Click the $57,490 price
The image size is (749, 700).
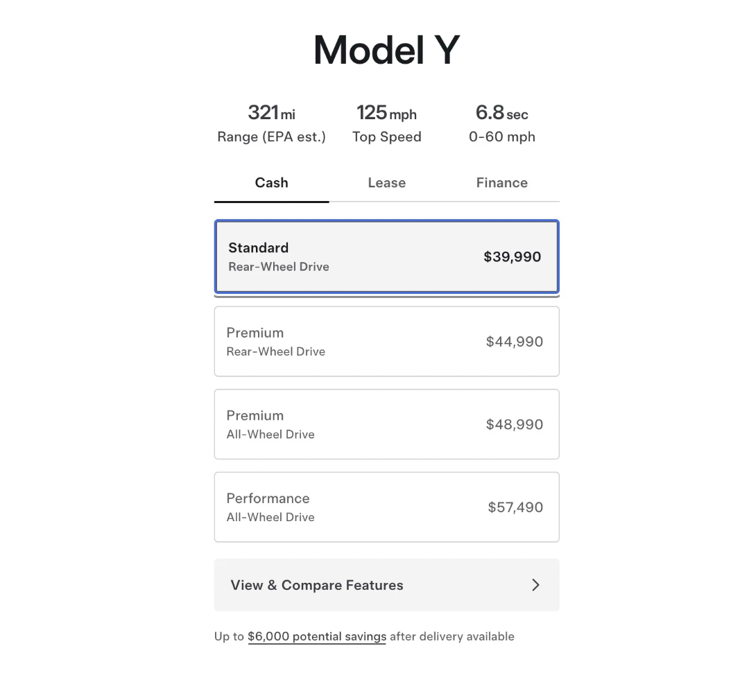[515, 507]
